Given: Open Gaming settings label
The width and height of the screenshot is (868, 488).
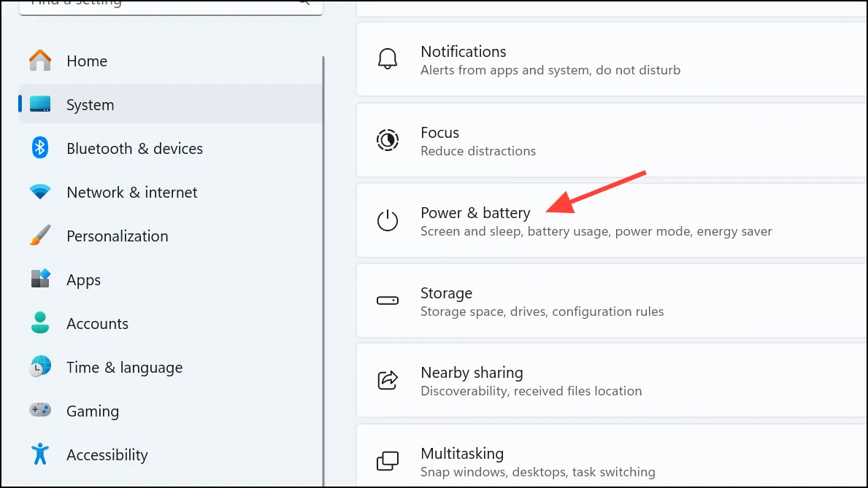Looking at the screenshot, I should pyautogui.click(x=93, y=411).
